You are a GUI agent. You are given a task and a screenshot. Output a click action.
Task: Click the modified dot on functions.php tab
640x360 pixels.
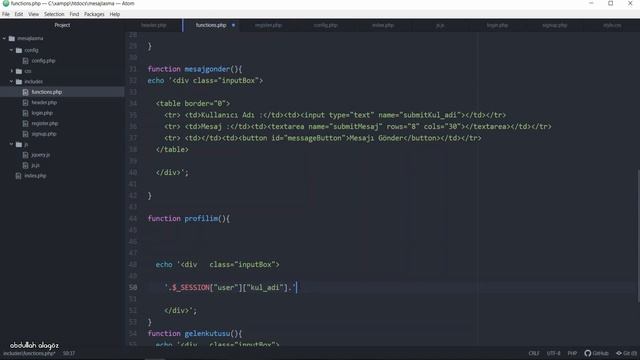coord(233,25)
